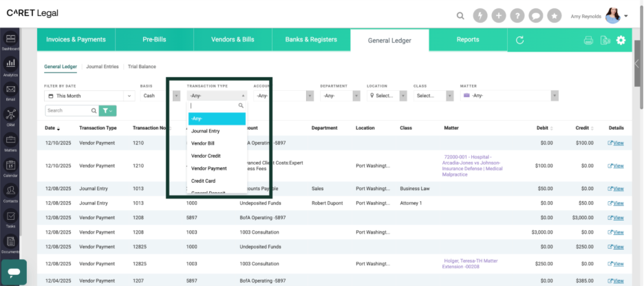
Task: Open the favorites star icon
Action: pyautogui.click(x=555, y=16)
